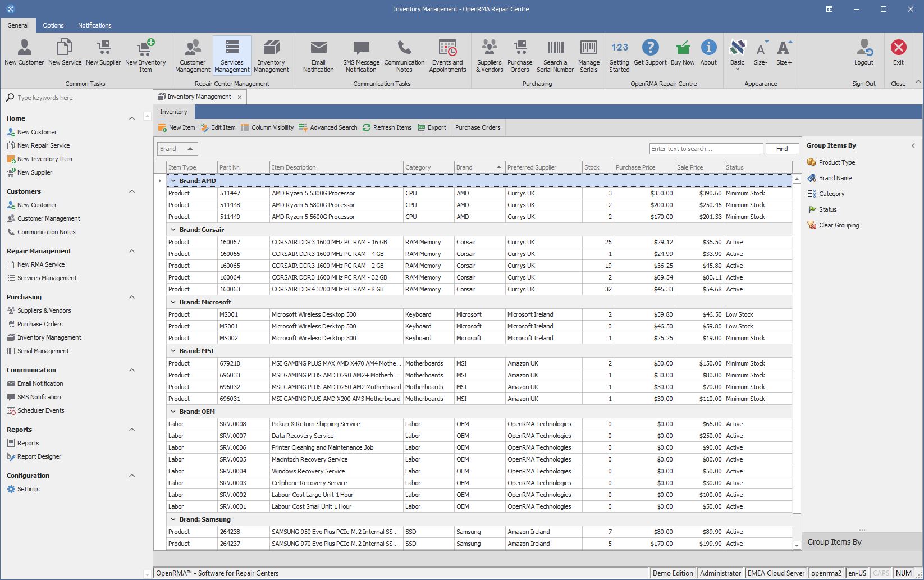The width and height of the screenshot is (924, 580).
Task: Open Report Designer in the sidebar
Action: click(x=34, y=456)
